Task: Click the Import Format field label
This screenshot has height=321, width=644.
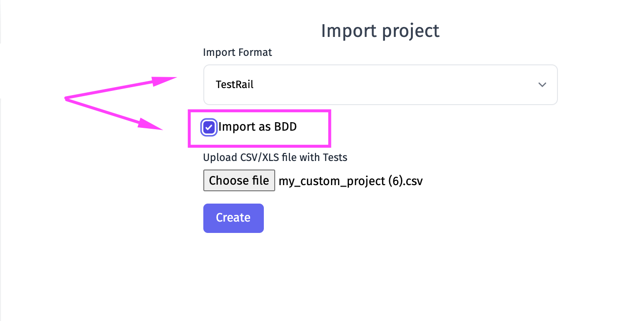Action: point(237,52)
